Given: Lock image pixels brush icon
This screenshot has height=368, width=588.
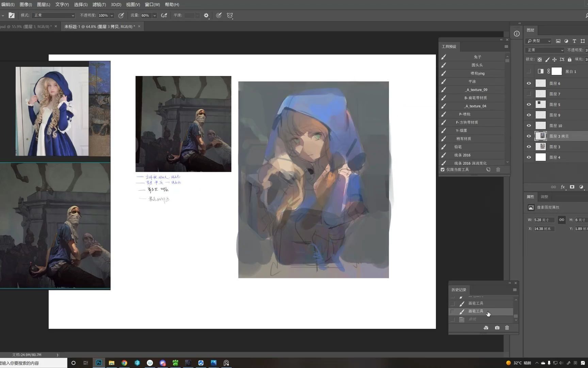Looking at the screenshot, I should (x=547, y=60).
